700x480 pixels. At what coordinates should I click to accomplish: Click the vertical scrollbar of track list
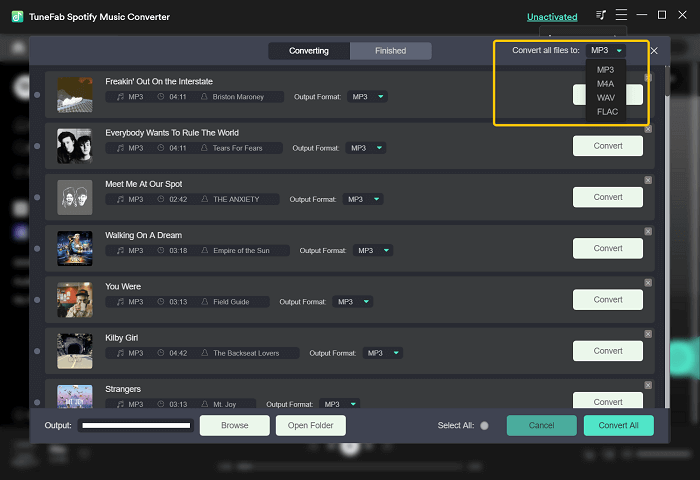[x=667, y=237]
